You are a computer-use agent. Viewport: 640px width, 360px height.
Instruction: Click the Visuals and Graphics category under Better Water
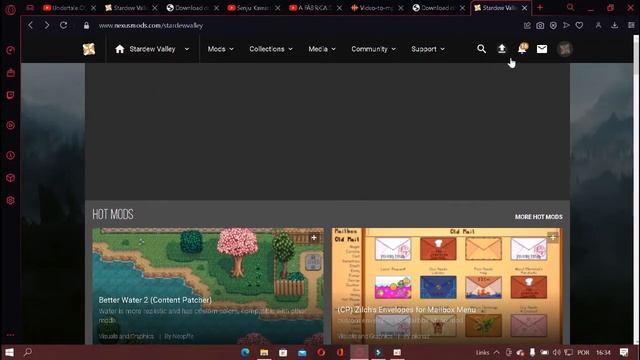pos(126,336)
